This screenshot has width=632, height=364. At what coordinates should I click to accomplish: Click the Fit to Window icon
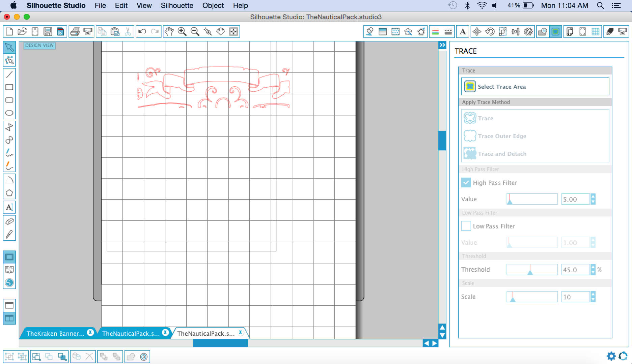pos(233,32)
